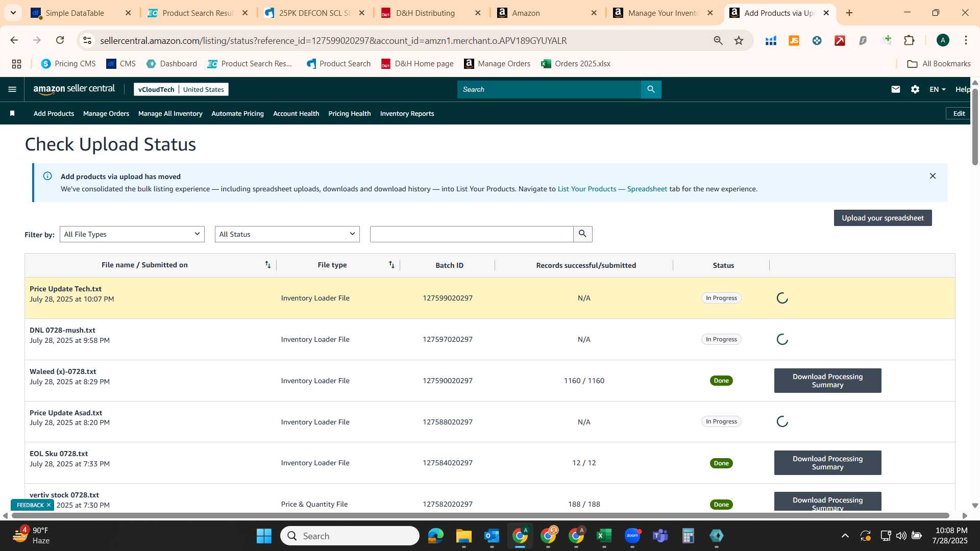Open the Add Products menu item

point(54,113)
